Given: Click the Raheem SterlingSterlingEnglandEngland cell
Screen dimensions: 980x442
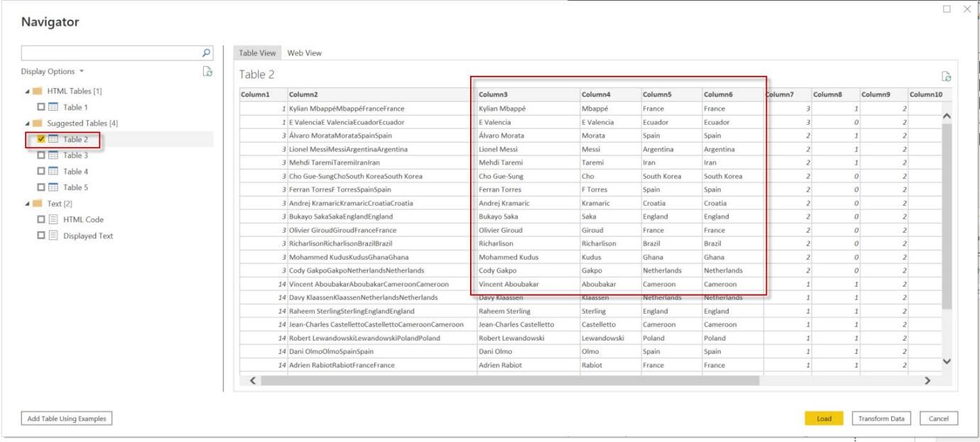Looking at the screenshot, I should click(x=381, y=311).
